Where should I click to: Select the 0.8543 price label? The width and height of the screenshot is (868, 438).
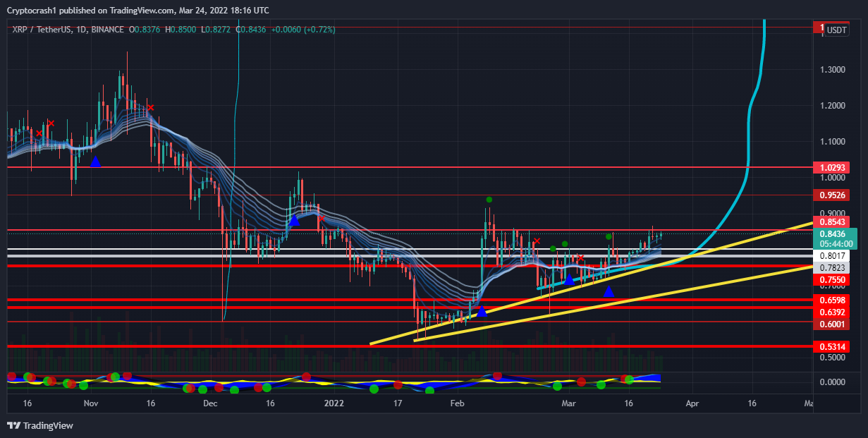[832, 222]
